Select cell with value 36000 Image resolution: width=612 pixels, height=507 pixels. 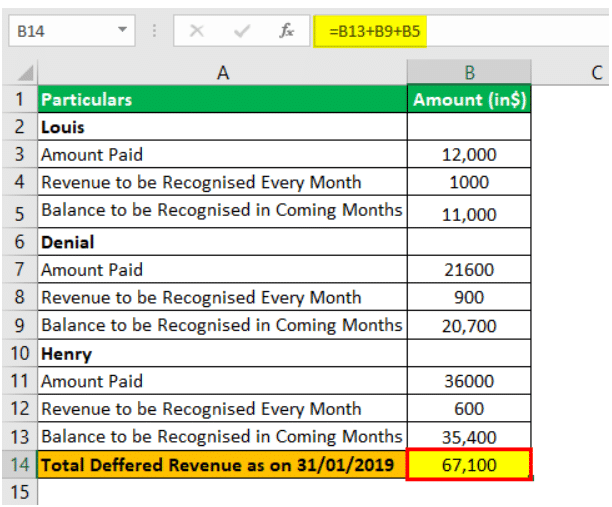click(469, 381)
